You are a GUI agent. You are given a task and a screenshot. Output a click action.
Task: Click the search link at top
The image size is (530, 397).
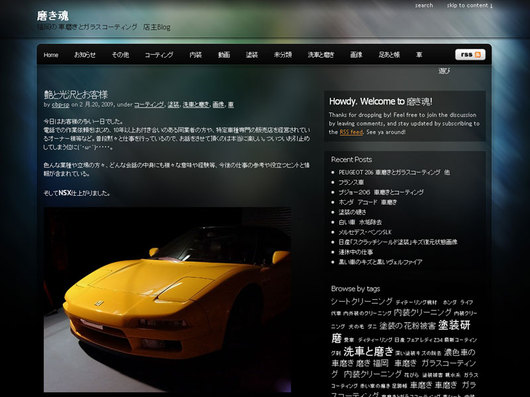(424, 5)
